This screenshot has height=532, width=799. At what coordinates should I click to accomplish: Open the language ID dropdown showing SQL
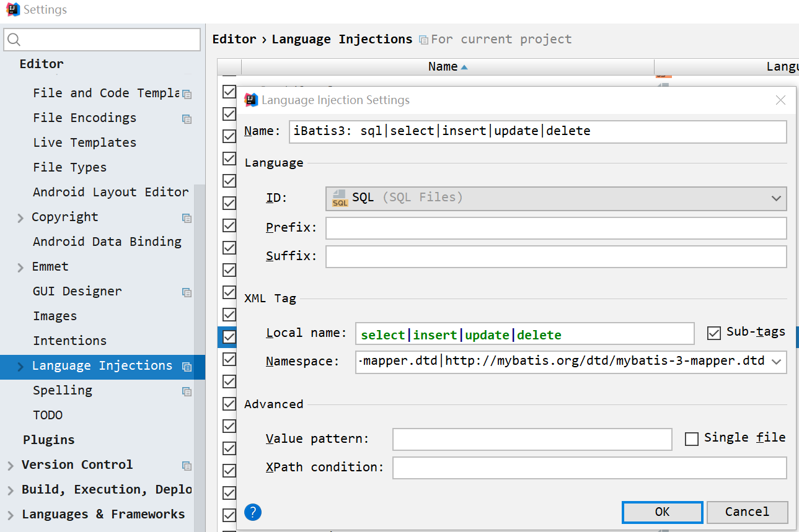(775, 198)
